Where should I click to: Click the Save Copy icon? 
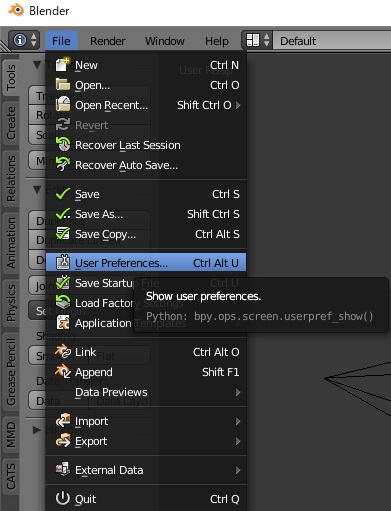pyautogui.click(x=63, y=234)
